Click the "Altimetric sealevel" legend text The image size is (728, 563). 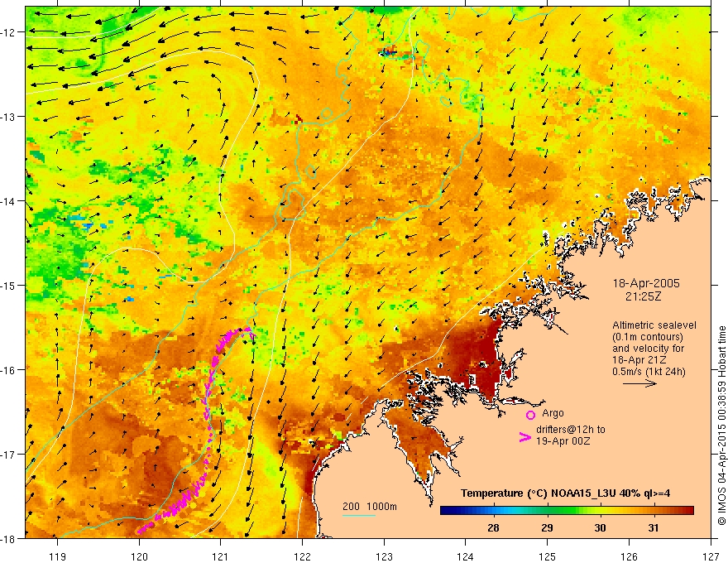(654, 325)
